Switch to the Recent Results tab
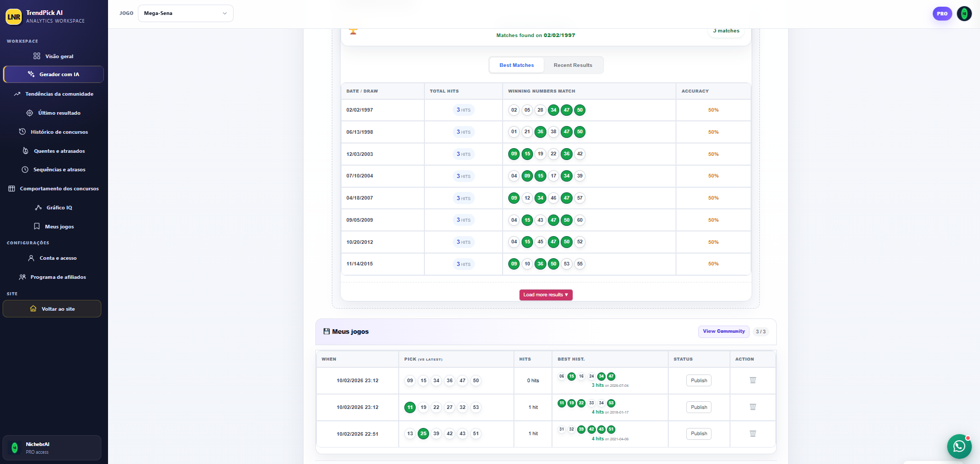Viewport: 980px width, 464px height. (573, 65)
